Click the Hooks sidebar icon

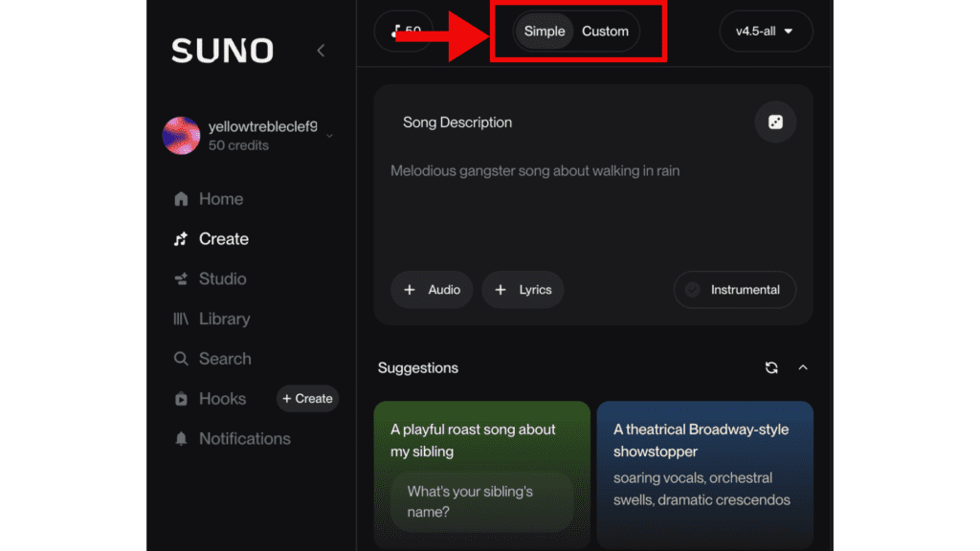181,399
